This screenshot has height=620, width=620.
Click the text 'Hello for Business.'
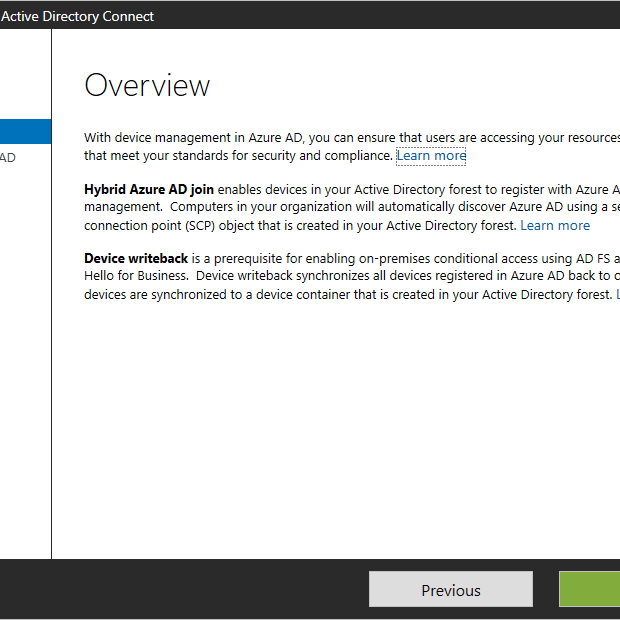[136, 276]
